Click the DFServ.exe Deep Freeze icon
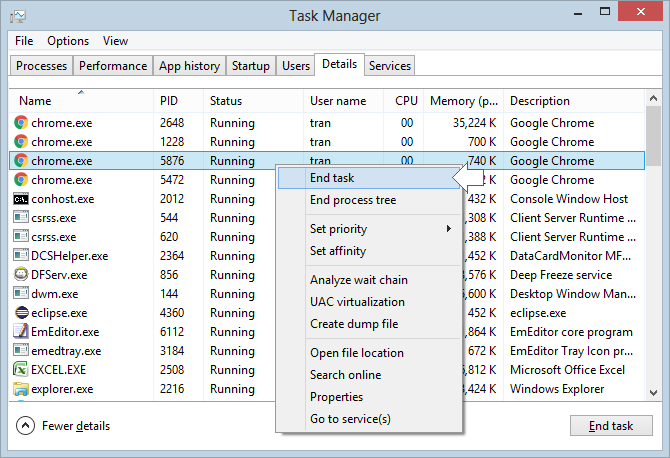The height and width of the screenshot is (458, 670). [x=21, y=274]
